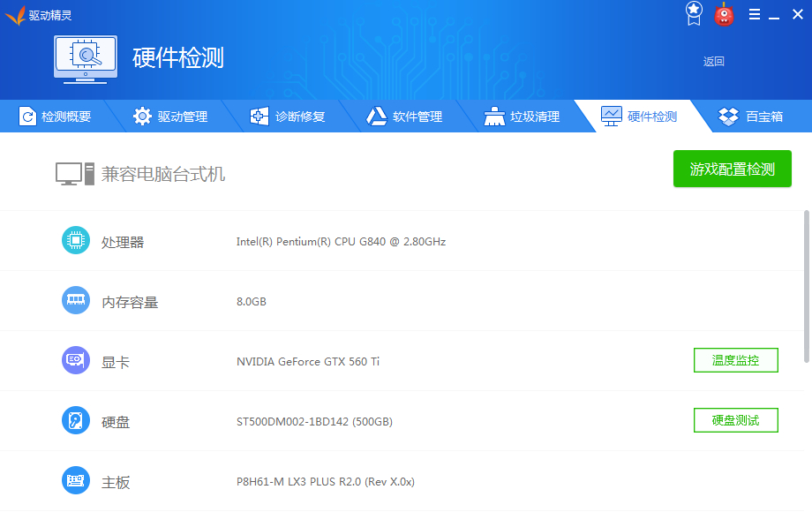Click the 硬件检测 tab monitor icon
Image resolution: width=812 pixels, height=512 pixels.
tap(612, 116)
